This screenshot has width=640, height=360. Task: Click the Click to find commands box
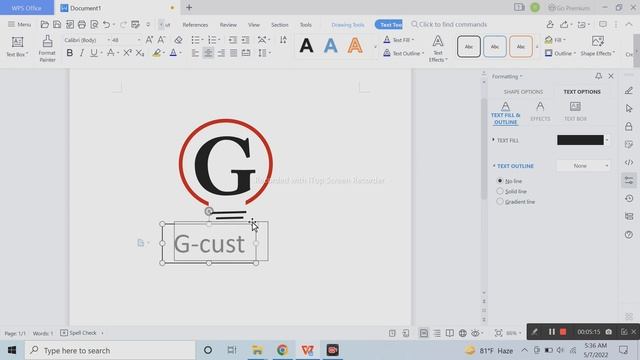(449, 24)
